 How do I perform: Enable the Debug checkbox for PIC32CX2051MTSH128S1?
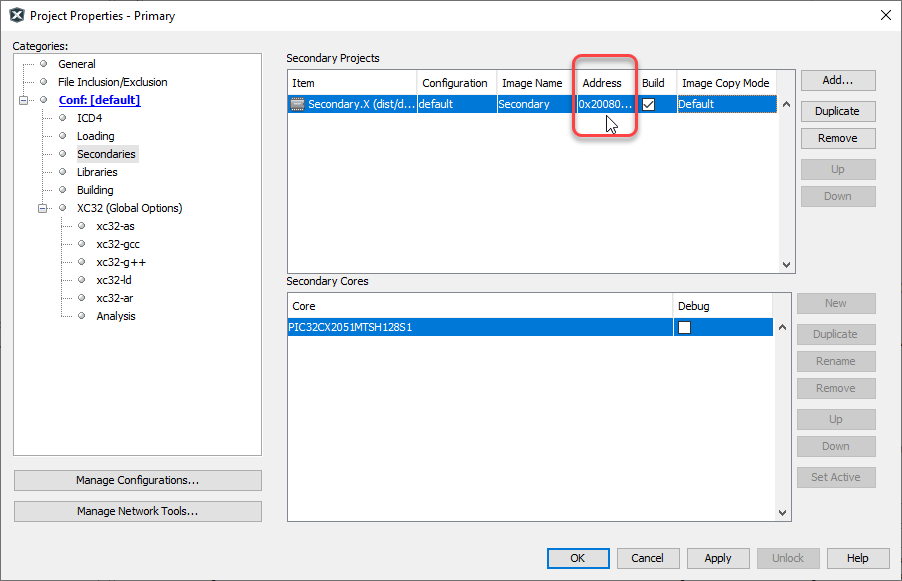[684, 327]
